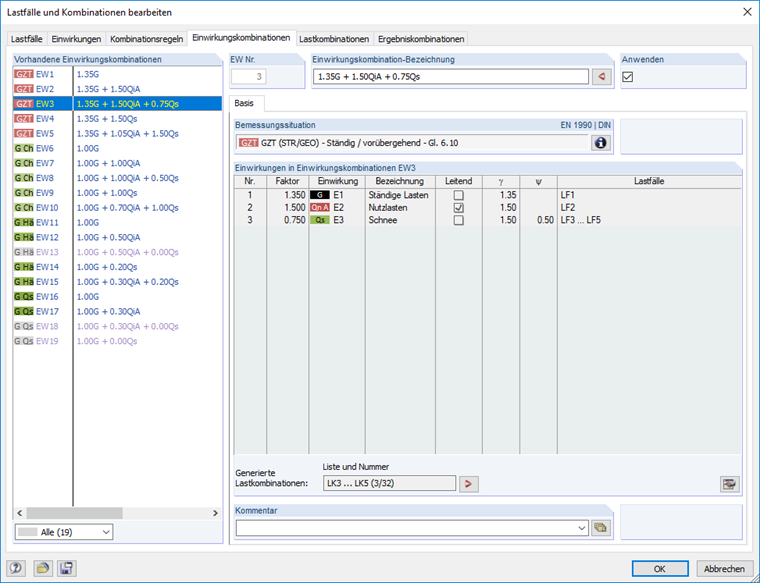Toggle Leitend checkbox for Schnee

(x=459, y=220)
